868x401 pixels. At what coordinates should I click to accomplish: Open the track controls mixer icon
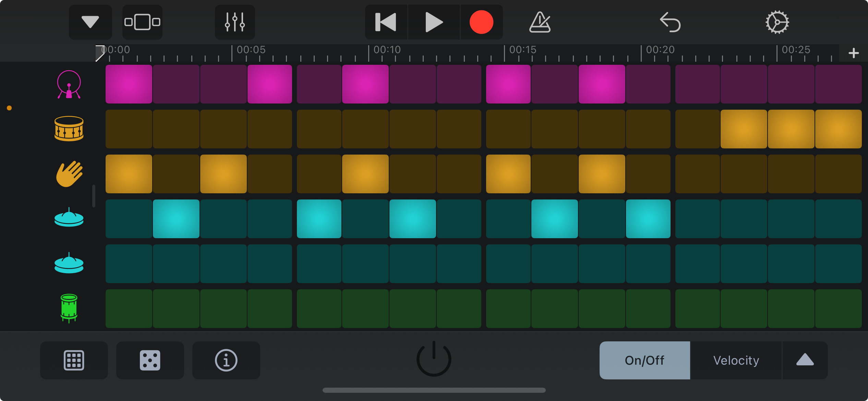coord(235,22)
